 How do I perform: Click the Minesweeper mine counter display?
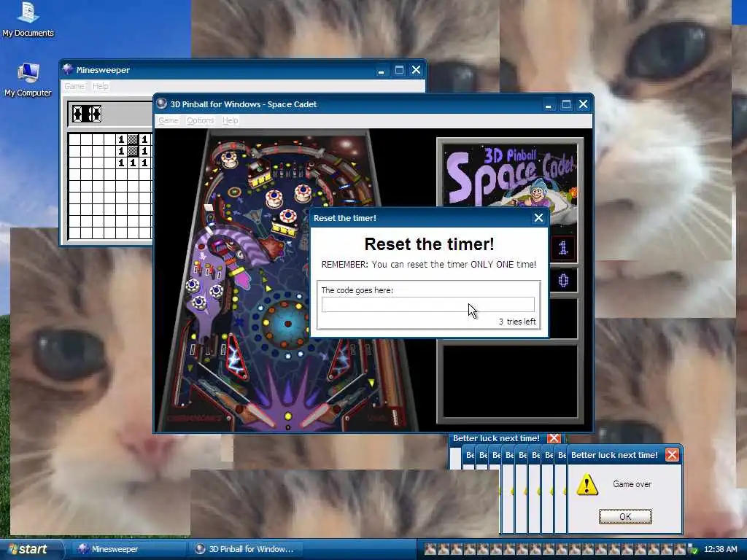(x=87, y=114)
